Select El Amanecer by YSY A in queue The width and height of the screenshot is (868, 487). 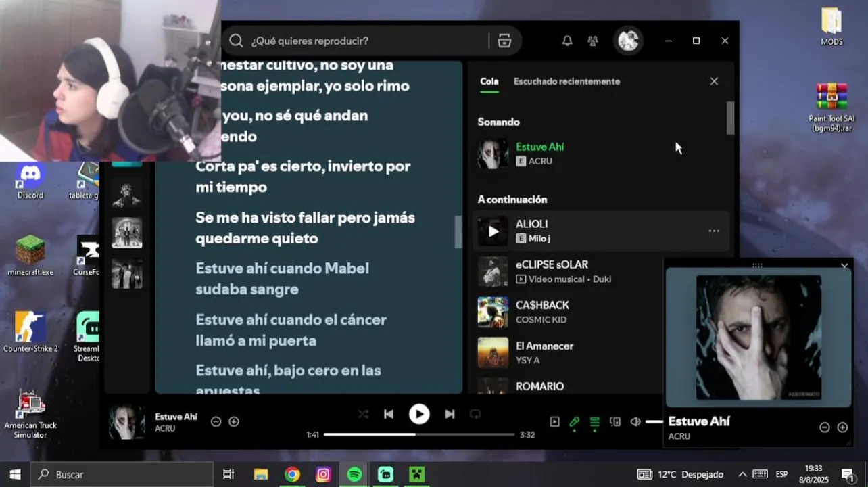[600, 352]
